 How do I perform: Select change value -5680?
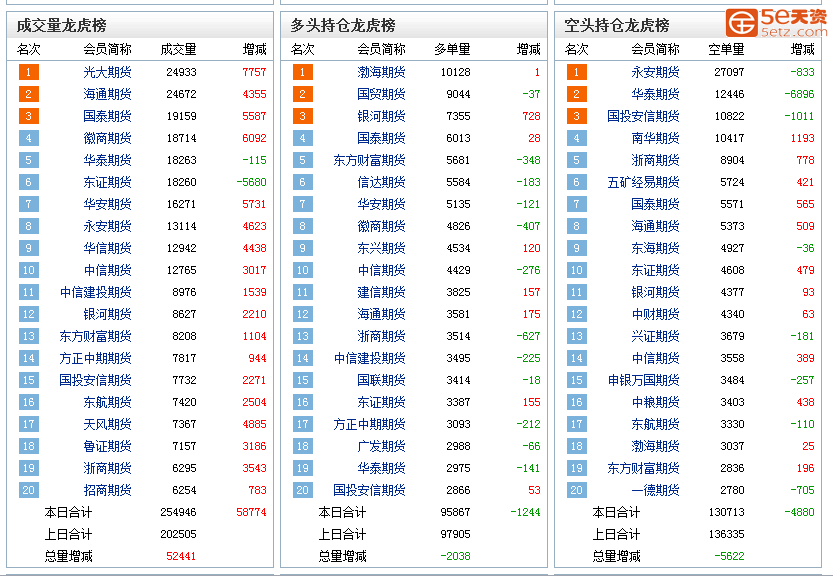[x=252, y=182]
